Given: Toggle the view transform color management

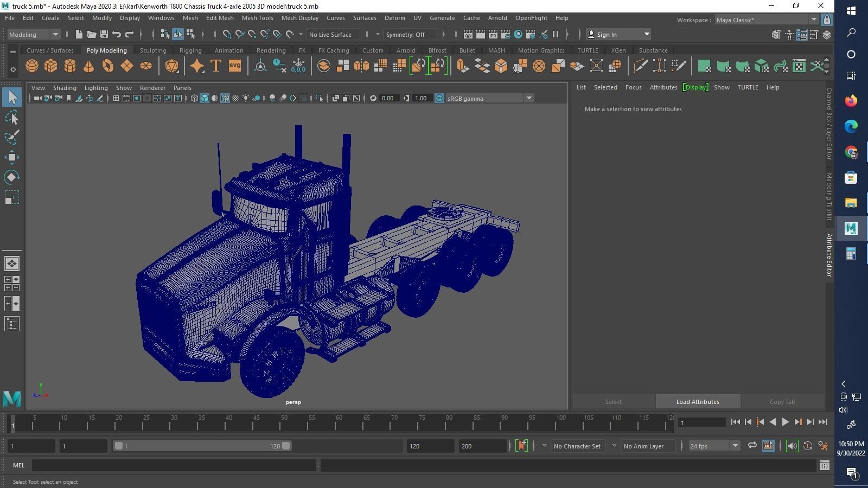Looking at the screenshot, I should click(x=439, y=98).
